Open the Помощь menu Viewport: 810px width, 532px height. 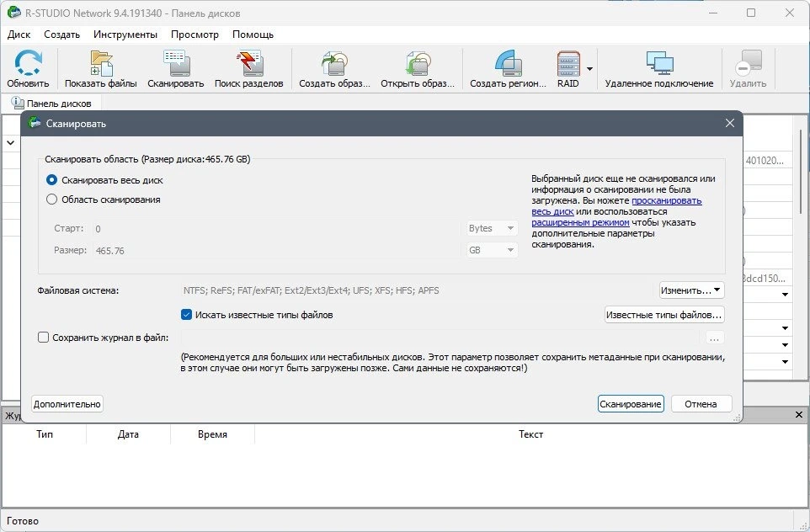coord(253,35)
